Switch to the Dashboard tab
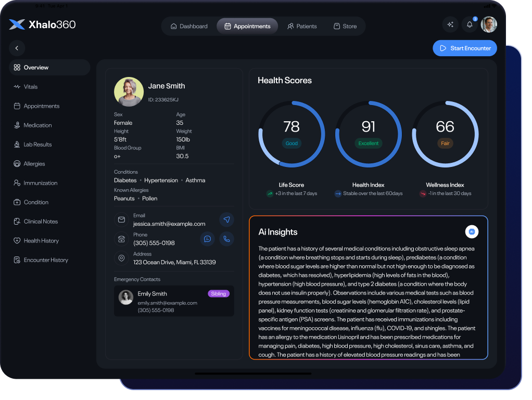Image resolution: width=532 pixels, height=400 pixels. click(x=188, y=26)
